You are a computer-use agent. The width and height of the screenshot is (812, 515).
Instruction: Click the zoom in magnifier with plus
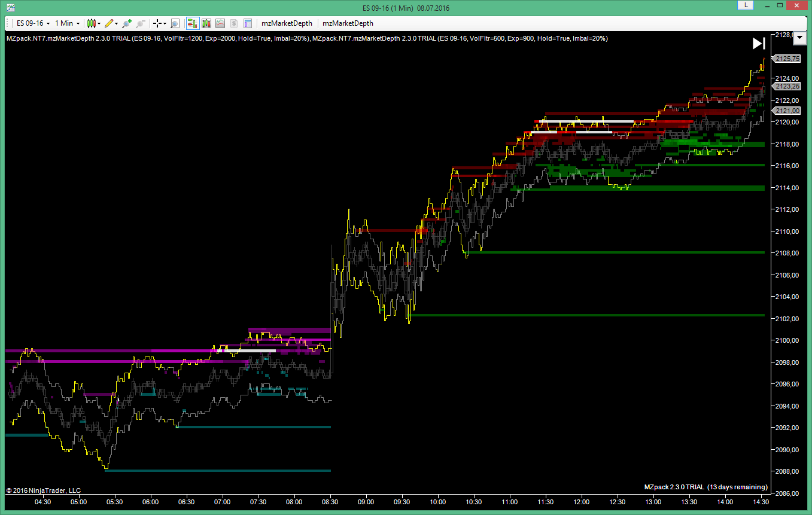tap(127, 23)
